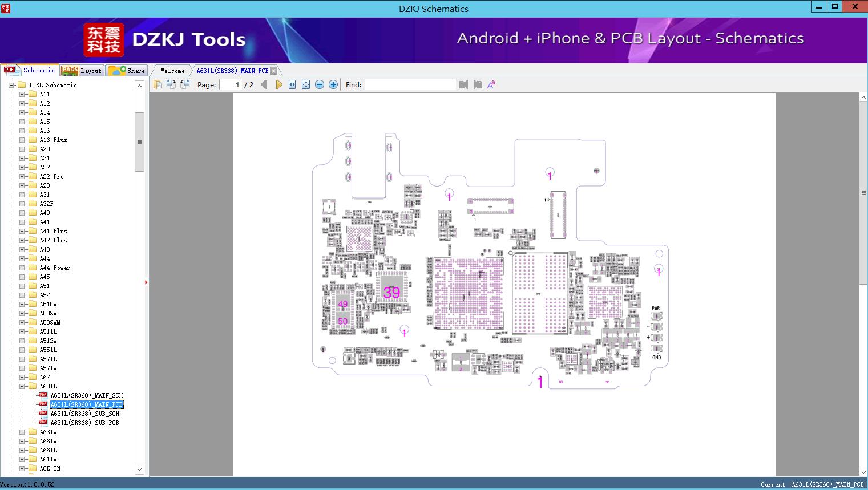This screenshot has width=868, height=490.
Task: Expand the A16 Plus folder
Action: click(22, 140)
